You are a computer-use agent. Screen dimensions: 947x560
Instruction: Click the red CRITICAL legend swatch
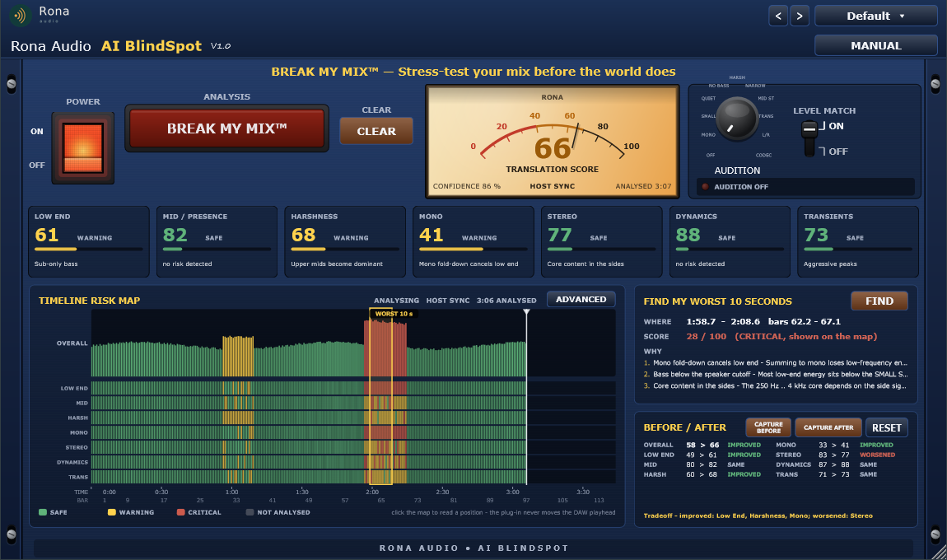pyautogui.click(x=180, y=512)
